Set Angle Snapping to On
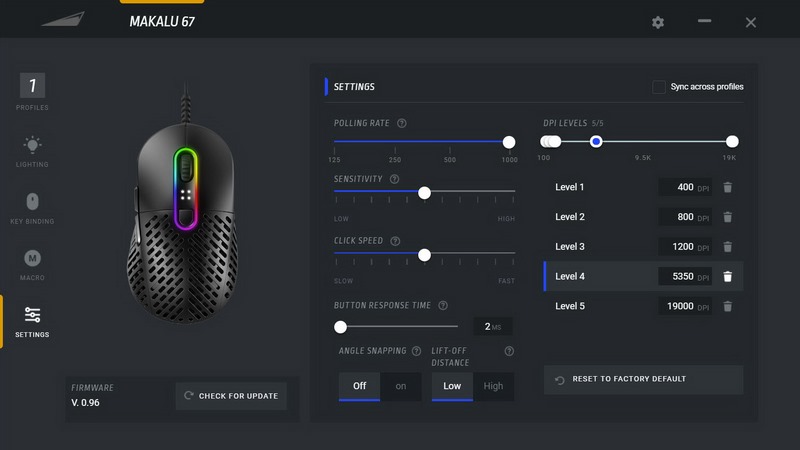 (x=401, y=386)
